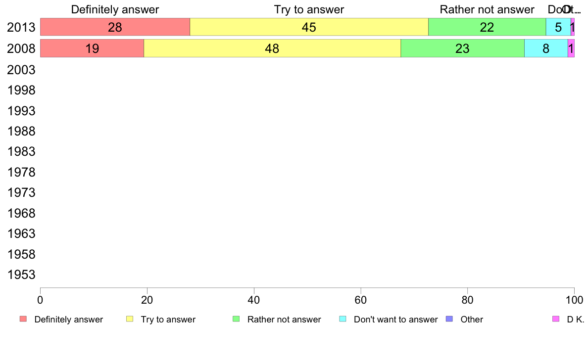Click the blue Other legend swatch
Image resolution: width=588 pixels, height=364 pixels.
[x=449, y=319]
